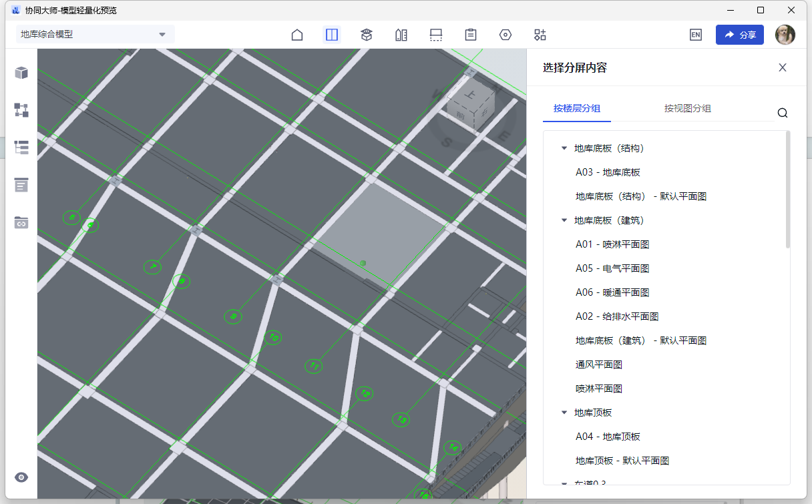The height and width of the screenshot is (504, 812).
Task: Switch to the 按楼层分组 tab
Action: tap(577, 108)
